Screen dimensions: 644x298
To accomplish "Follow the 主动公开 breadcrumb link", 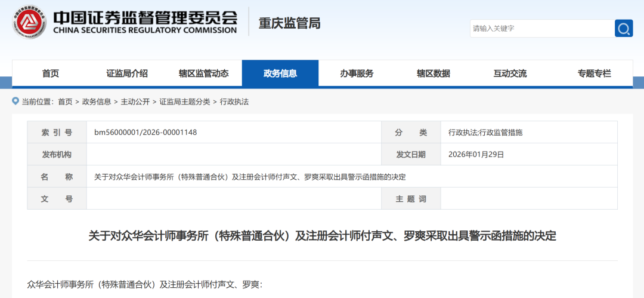I will tap(135, 102).
